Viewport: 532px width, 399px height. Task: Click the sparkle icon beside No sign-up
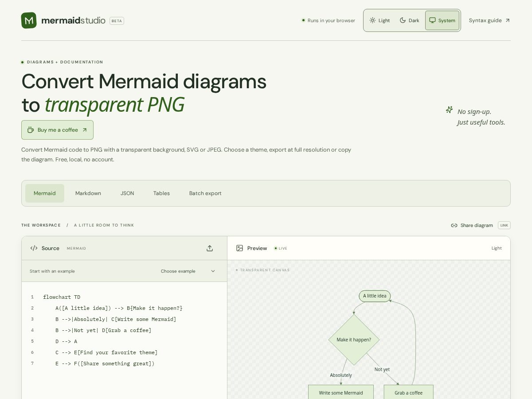click(x=449, y=110)
